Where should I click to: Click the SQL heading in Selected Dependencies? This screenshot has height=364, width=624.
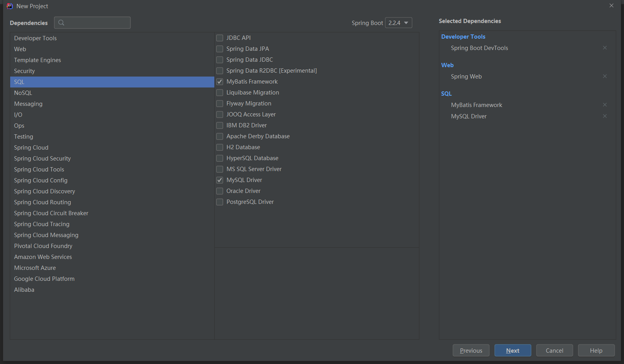tap(446, 94)
